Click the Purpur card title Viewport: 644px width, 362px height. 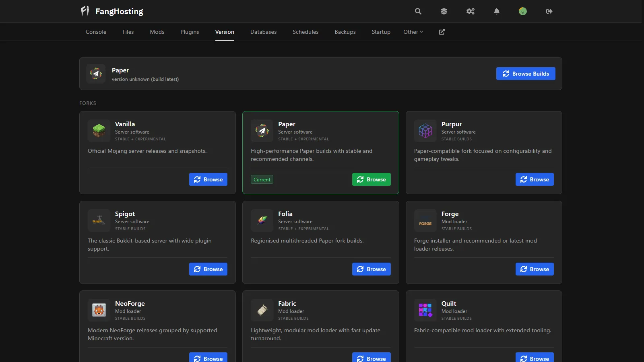452,124
